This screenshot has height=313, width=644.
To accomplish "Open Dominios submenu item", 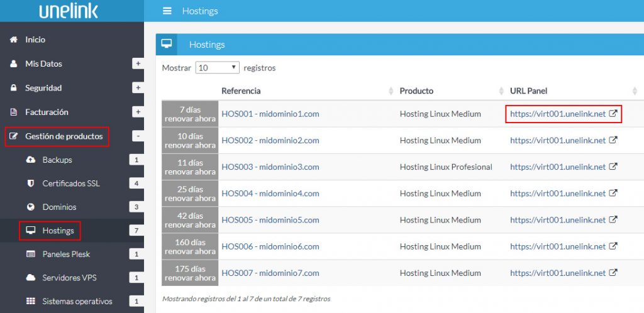I will click(59, 207).
